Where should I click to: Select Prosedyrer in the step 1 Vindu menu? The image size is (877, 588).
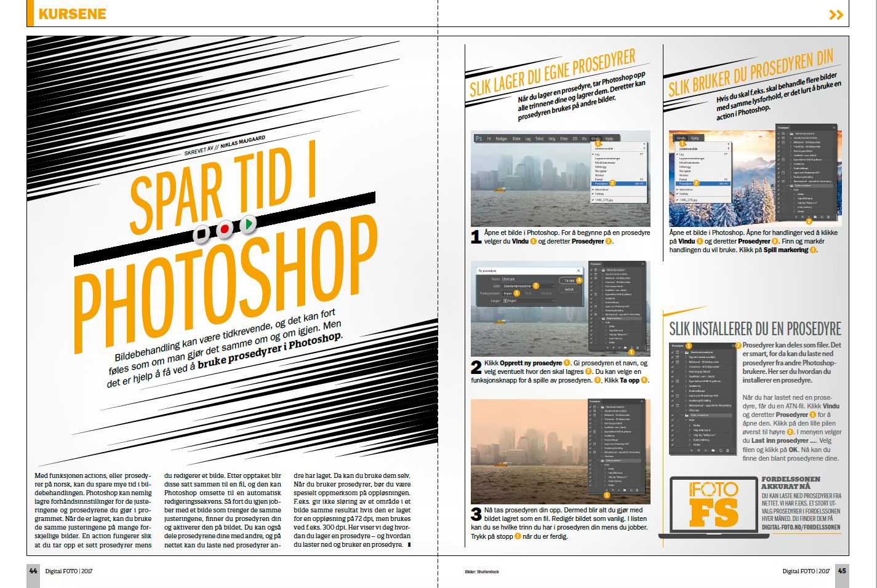click(x=619, y=183)
